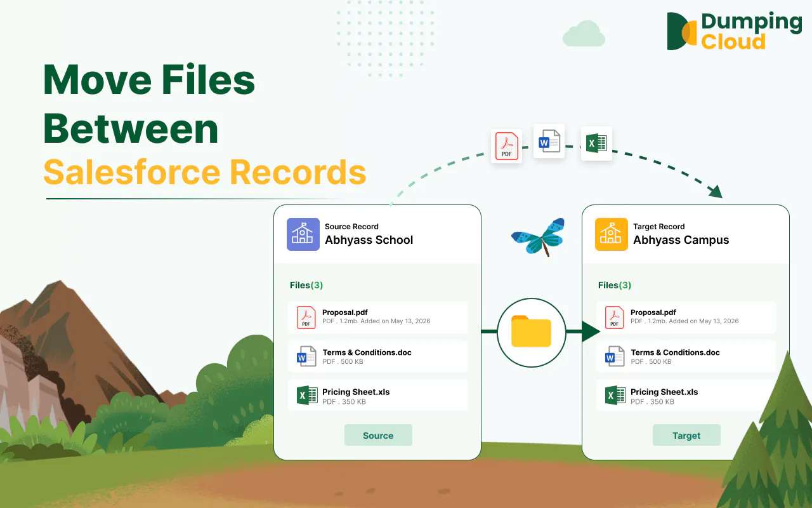Click 'Added on May 13, 2026' detail in Source Record
This screenshot has width=812, height=508.
396,321
